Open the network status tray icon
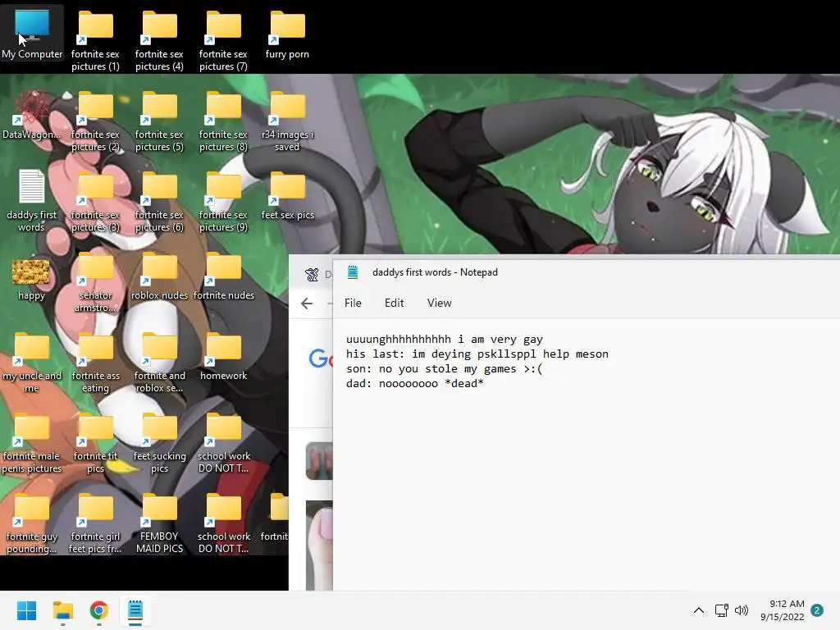 (x=721, y=610)
